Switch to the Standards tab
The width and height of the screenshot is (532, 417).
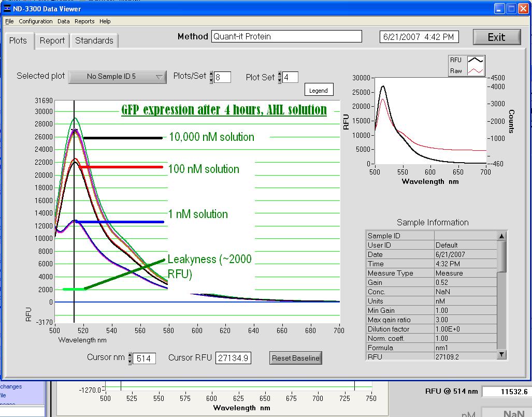pyautogui.click(x=94, y=40)
